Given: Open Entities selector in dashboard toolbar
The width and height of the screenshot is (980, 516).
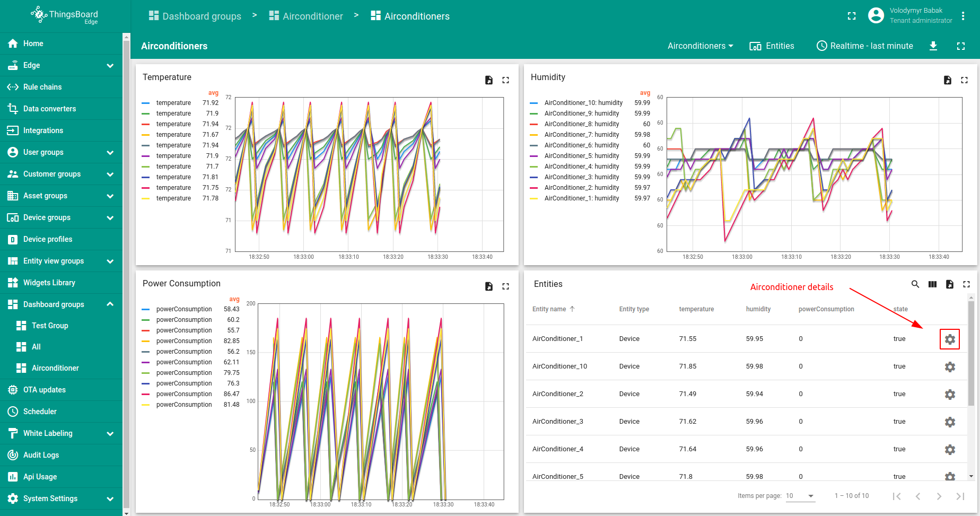Looking at the screenshot, I should (x=772, y=46).
